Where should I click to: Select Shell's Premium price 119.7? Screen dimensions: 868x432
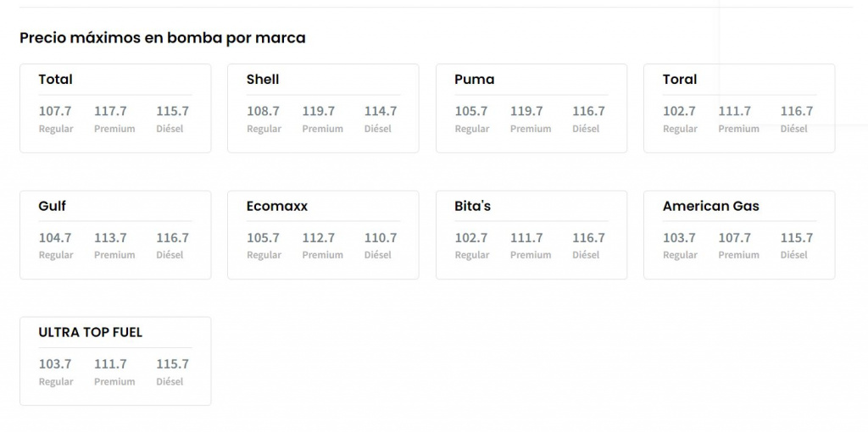[319, 111]
